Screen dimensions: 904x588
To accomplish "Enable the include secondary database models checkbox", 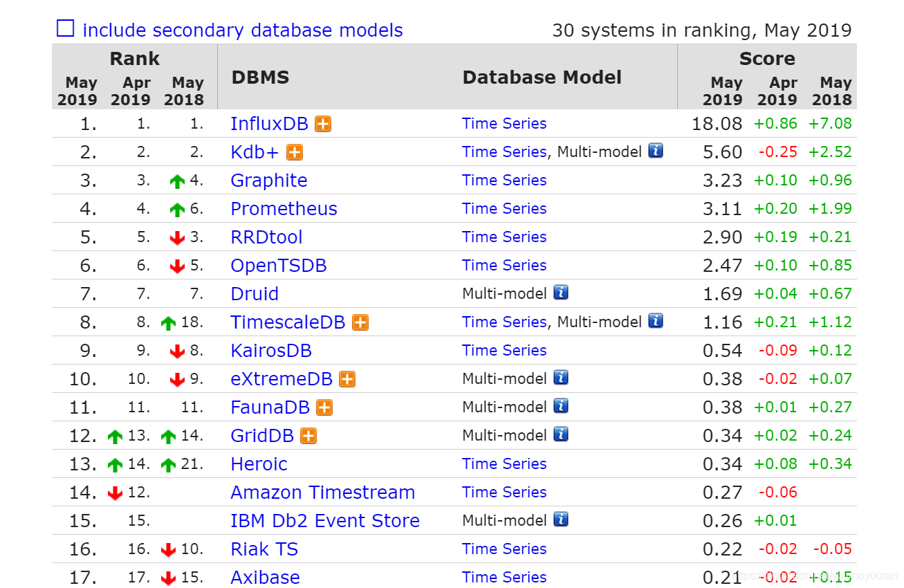I will 65,29.
